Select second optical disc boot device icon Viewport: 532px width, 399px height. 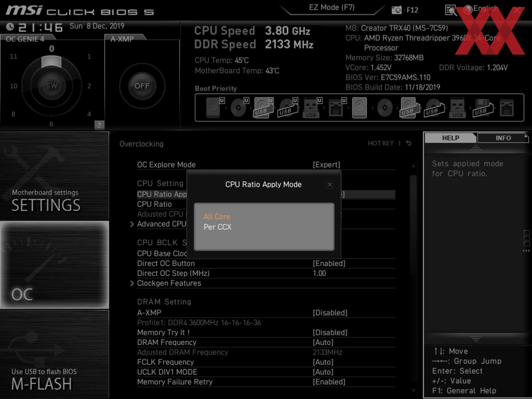coord(385,108)
